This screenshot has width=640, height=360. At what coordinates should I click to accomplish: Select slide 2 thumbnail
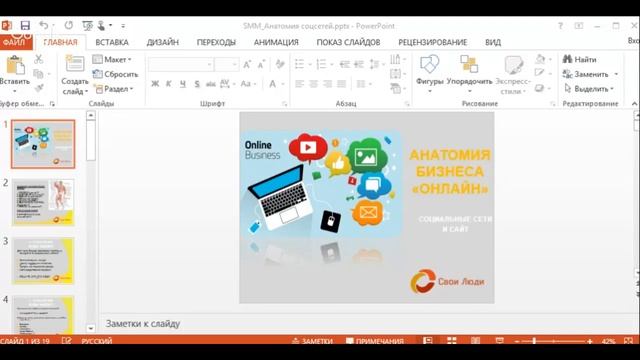pos(43,202)
